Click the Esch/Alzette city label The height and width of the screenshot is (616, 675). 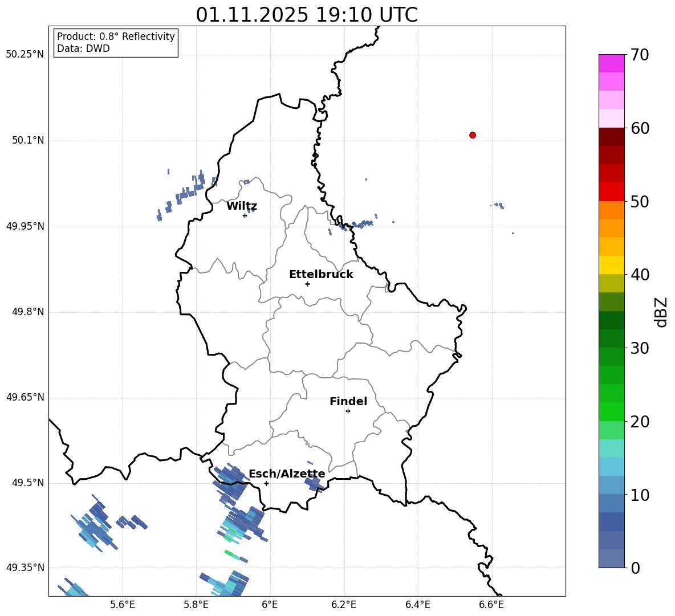pos(287,474)
